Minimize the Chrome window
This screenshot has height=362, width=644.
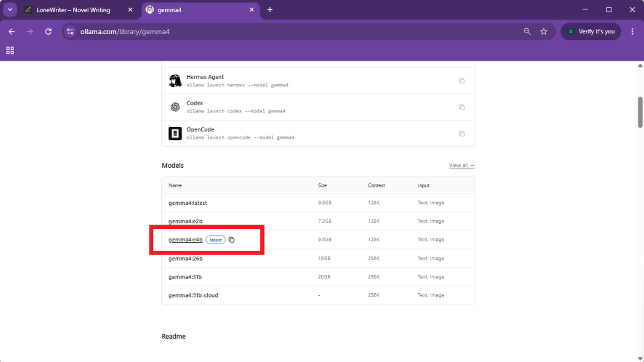[x=586, y=10]
